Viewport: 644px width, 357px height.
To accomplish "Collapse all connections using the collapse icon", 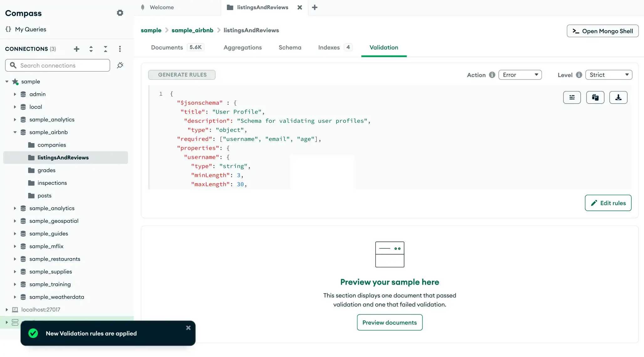I will point(106,49).
